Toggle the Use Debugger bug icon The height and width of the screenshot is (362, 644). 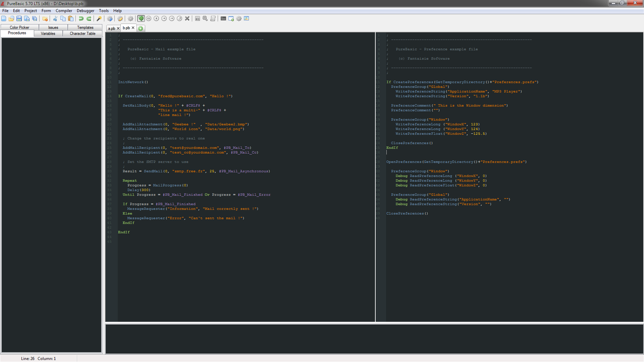tap(141, 19)
